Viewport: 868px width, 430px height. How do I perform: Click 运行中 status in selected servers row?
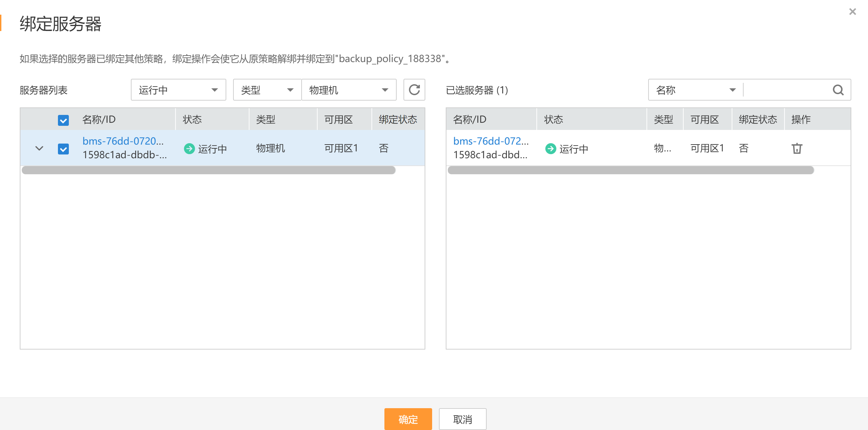point(567,149)
